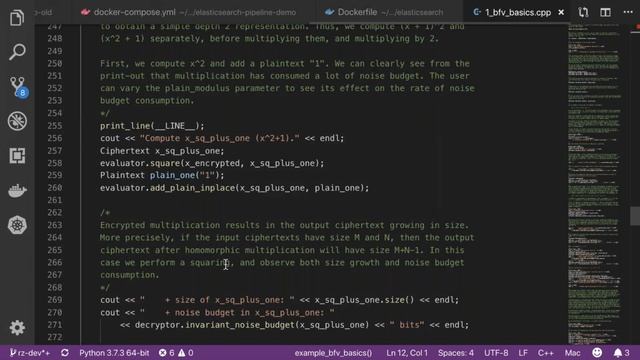Switch to the Dockerfile tab
Viewport: 640px width, 360px height.
[384, 12]
